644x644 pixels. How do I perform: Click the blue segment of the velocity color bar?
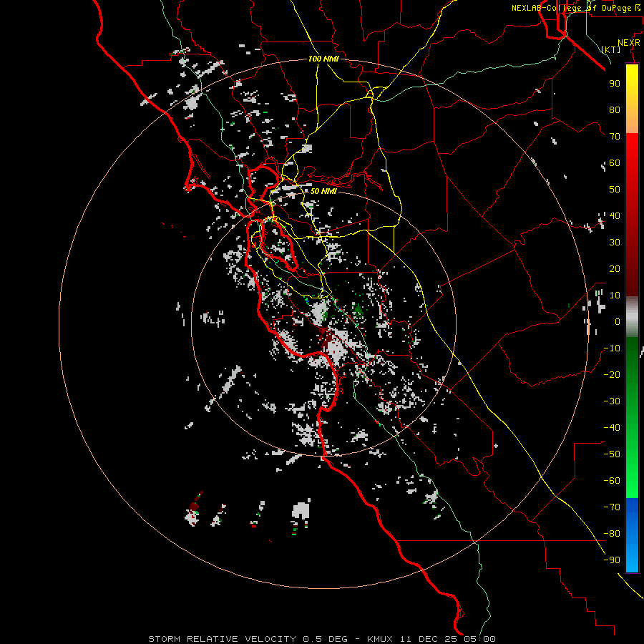[632, 535]
